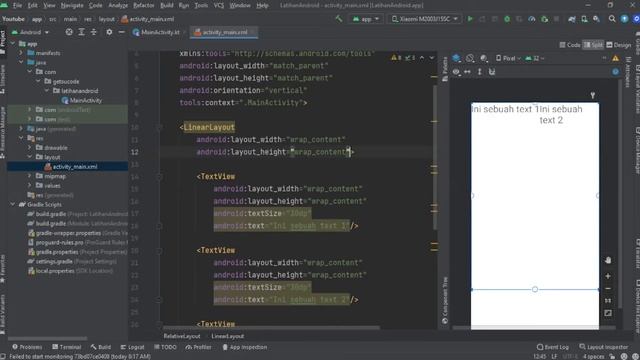Expand the manifests folder
The width and height of the screenshot is (640, 360).
[x=21, y=53]
